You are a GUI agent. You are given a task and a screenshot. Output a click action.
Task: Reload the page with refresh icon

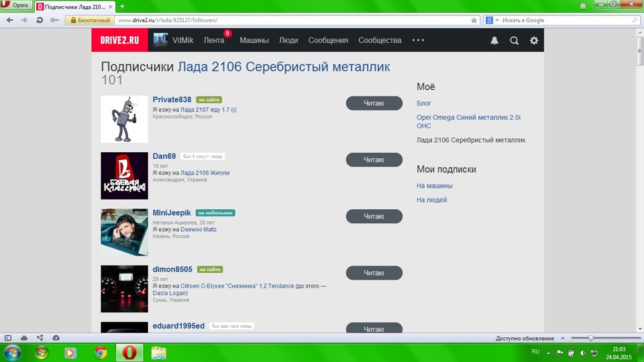[x=40, y=20]
